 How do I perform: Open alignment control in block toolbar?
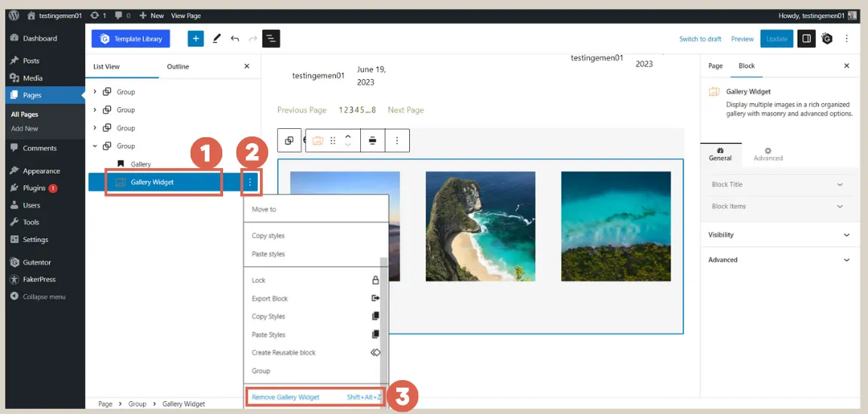click(x=372, y=141)
